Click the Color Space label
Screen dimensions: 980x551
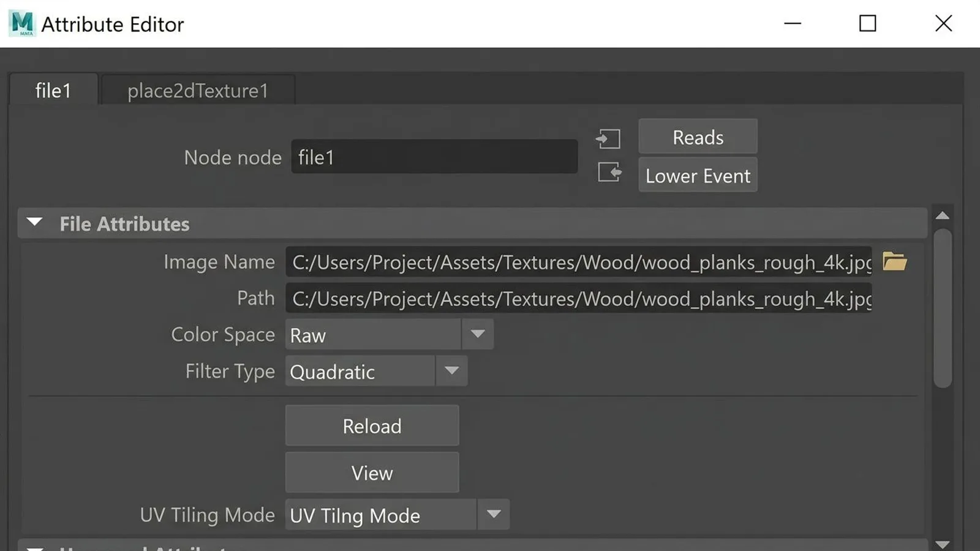click(x=223, y=335)
